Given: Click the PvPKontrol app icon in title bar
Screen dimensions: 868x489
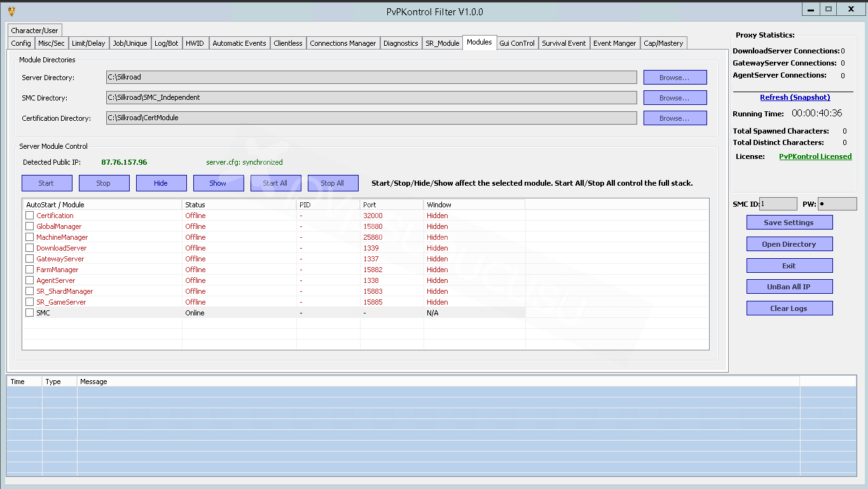Looking at the screenshot, I should [11, 11].
